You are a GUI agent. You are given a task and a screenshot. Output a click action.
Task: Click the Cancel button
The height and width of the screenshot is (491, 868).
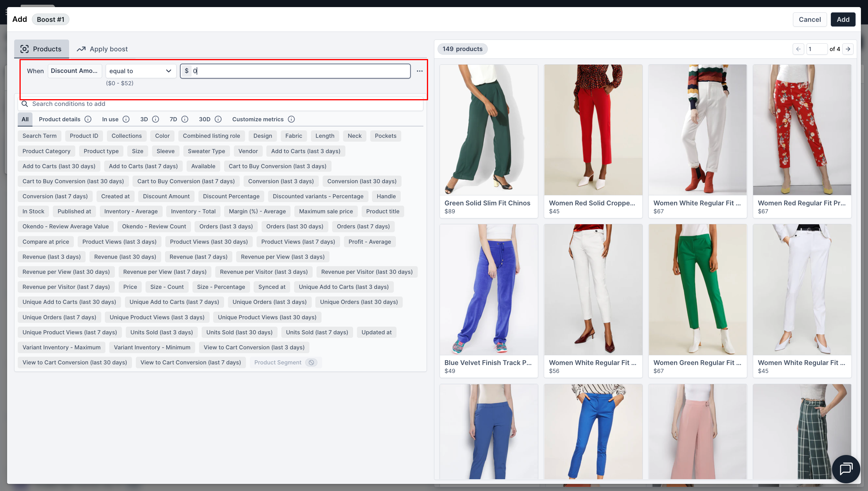809,19
